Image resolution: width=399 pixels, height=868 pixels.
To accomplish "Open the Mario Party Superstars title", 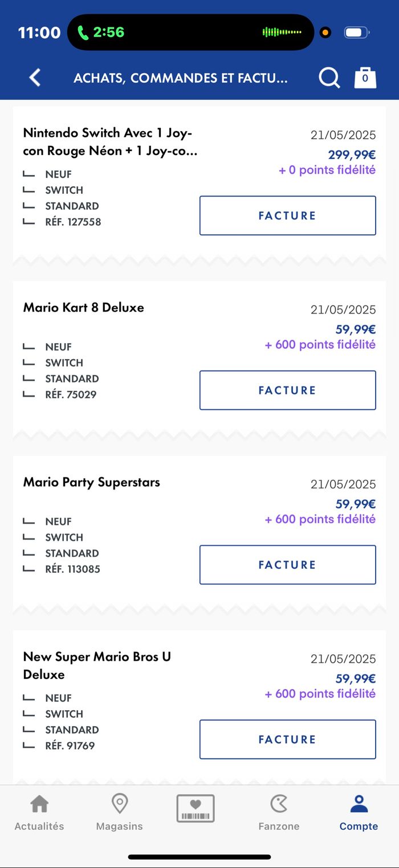I will pos(92,482).
